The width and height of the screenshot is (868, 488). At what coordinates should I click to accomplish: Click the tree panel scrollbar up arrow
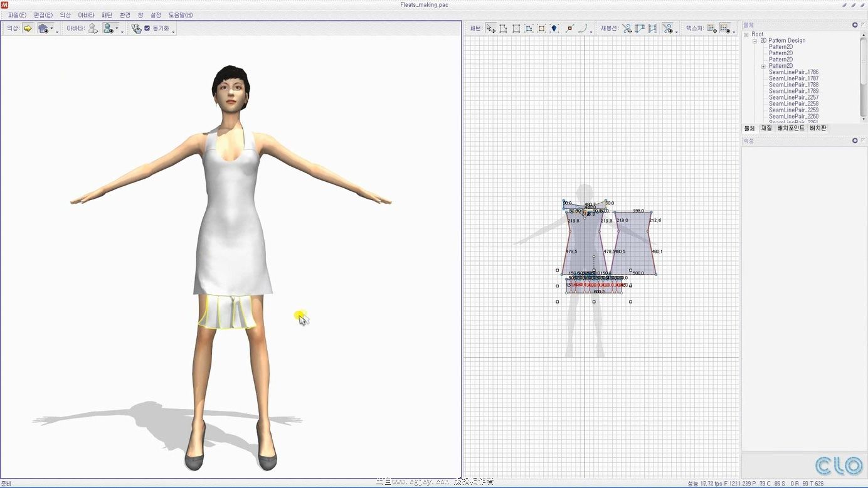(864, 34)
